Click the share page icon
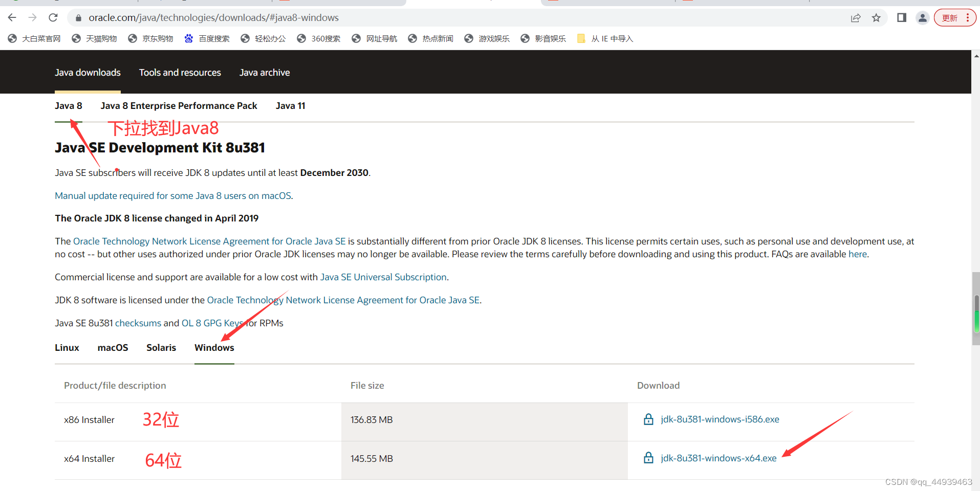 point(856,18)
